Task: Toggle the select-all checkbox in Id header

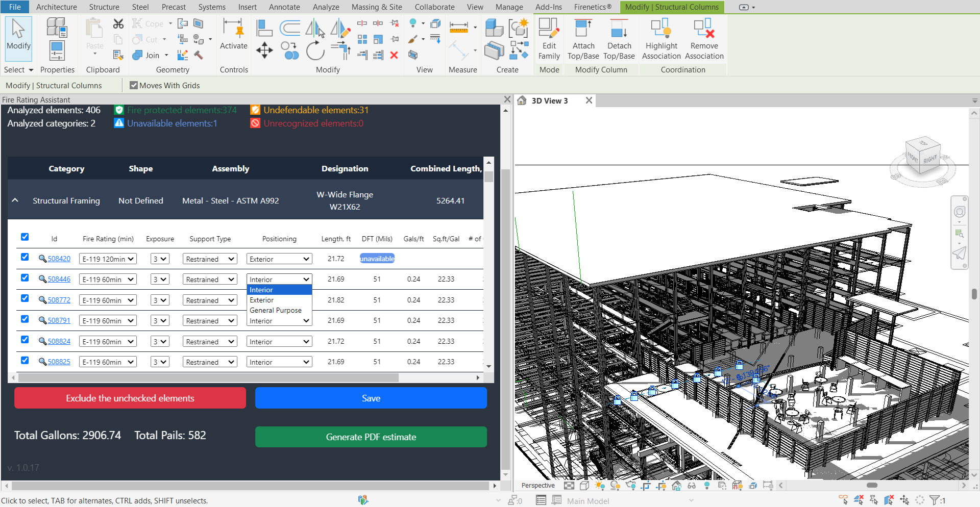Action: [24, 237]
